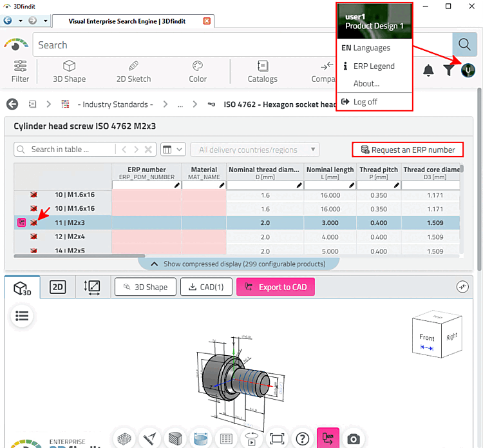This screenshot has height=448, width=483.
Task: Click the magnifier search button
Action: tap(464, 44)
